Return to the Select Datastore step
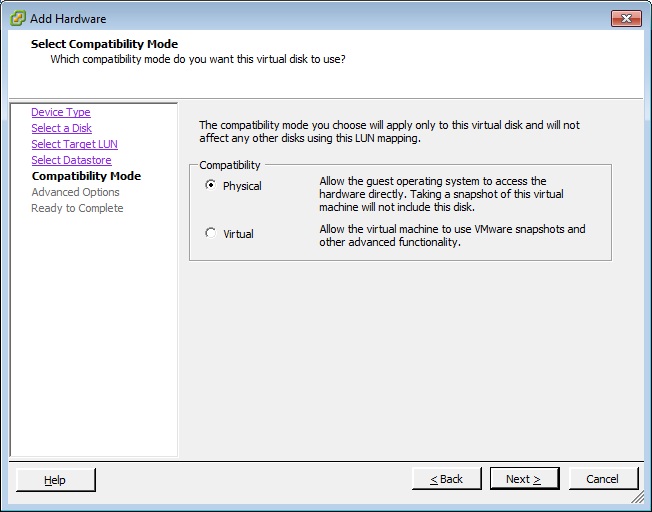Screen dimensions: 652x512 pyautogui.click(x=72, y=160)
